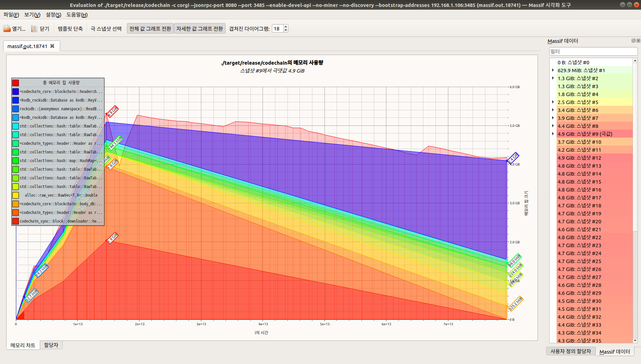Click the 템플릿 단축 toolbar button

(x=70, y=29)
